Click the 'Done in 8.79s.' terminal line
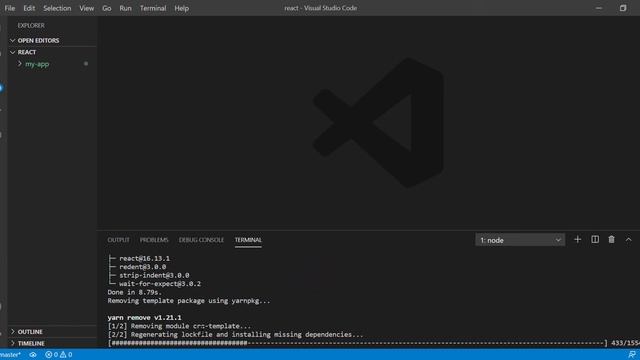Viewport: 640px width, 360px height. (x=135, y=292)
